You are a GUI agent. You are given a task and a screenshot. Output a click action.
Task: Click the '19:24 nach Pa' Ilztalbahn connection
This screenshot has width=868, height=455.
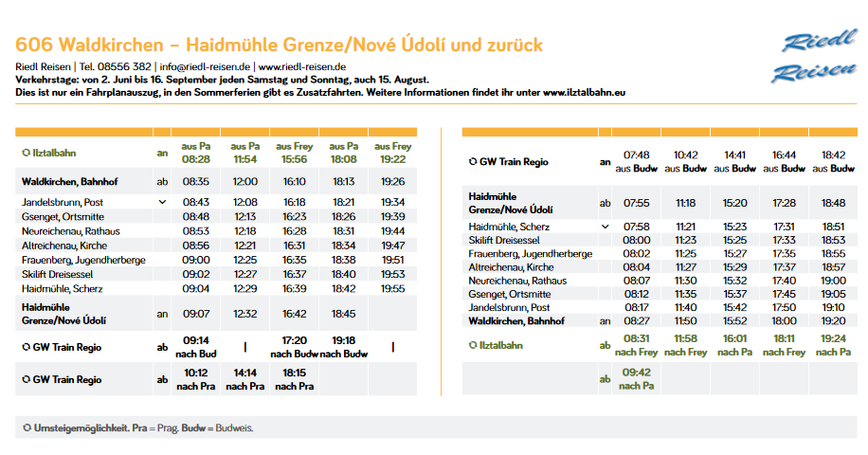coord(833,345)
